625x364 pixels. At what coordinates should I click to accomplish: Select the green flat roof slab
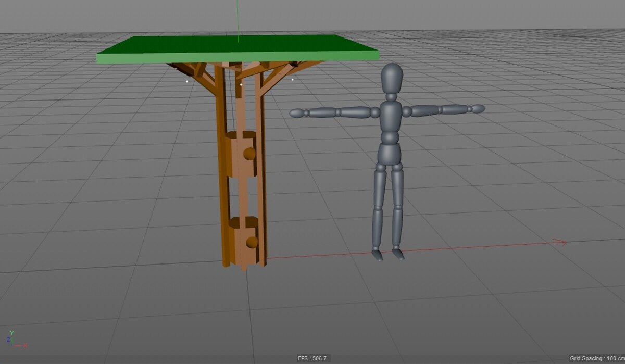point(237,48)
